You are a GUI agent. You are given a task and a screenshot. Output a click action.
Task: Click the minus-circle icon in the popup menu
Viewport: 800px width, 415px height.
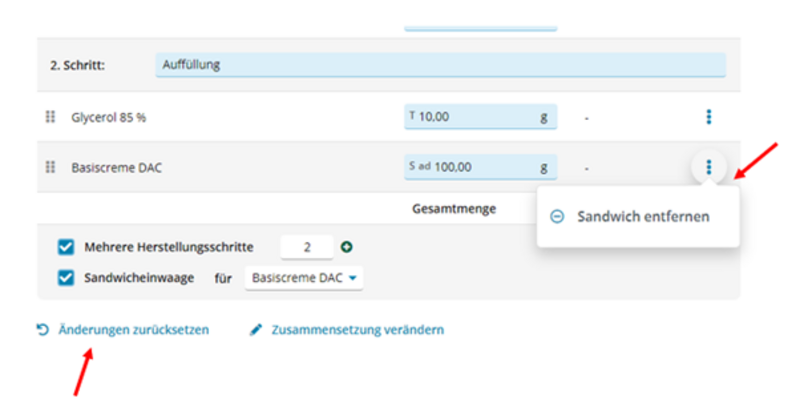click(557, 216)
